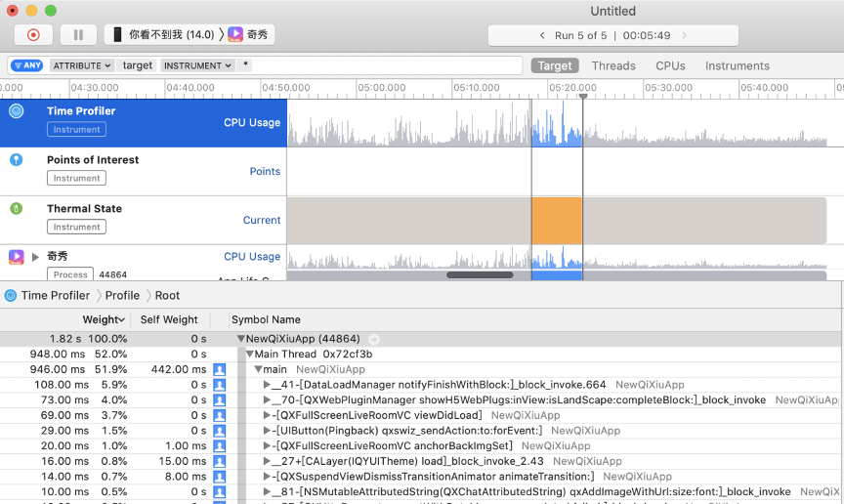The width and height of the screenshot is (844, 504).
Task: Toggle the ANY filter pill
Action: 27,65
